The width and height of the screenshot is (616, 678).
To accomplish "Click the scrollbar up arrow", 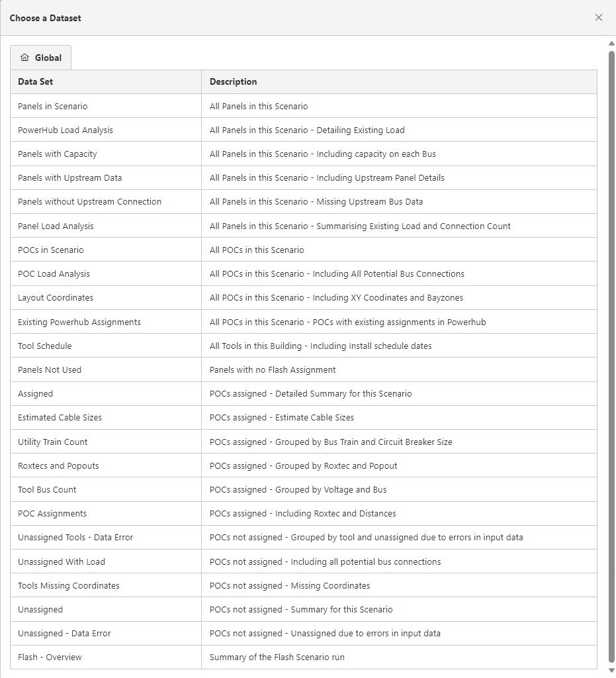I will pos(611,44).
